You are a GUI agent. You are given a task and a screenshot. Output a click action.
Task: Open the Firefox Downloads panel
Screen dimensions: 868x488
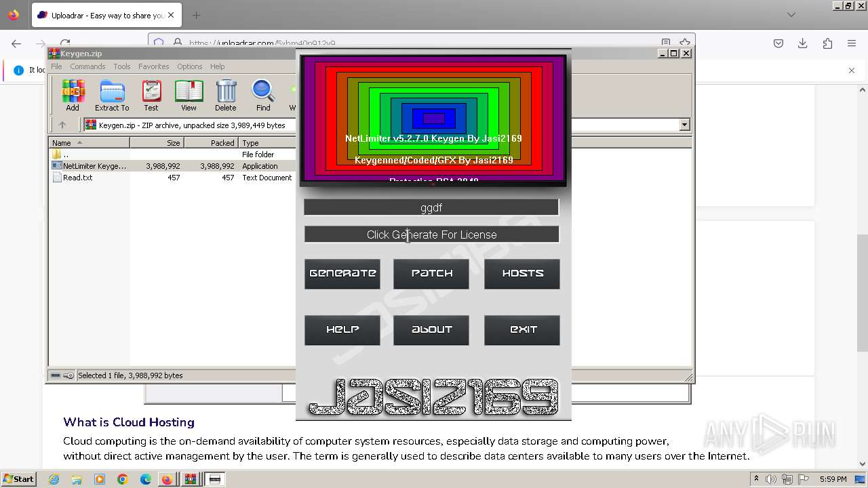point(803,43)
